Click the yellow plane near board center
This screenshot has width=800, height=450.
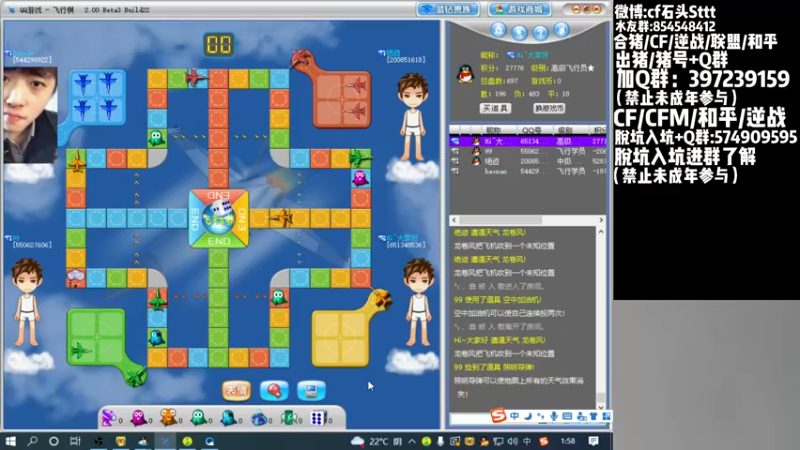pyautogui.click(x=282, y=218)
